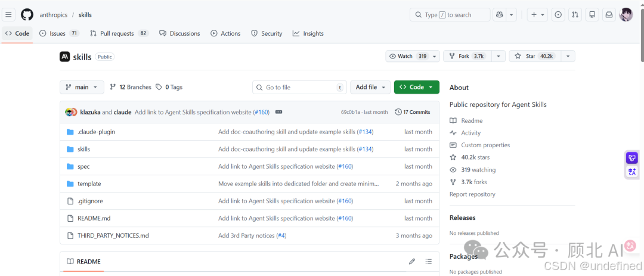Open the .gitignore file
The image size is (644, 276).
(x=90, y=201)
